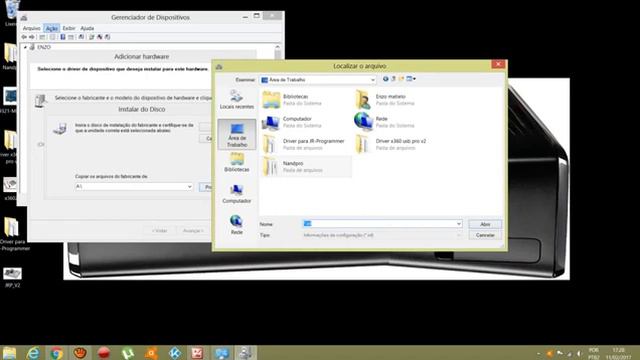Viewport: 640px width, 360px height.
Task: Click the Avançar button in Adicionar hardware
Action: [193, 231]
